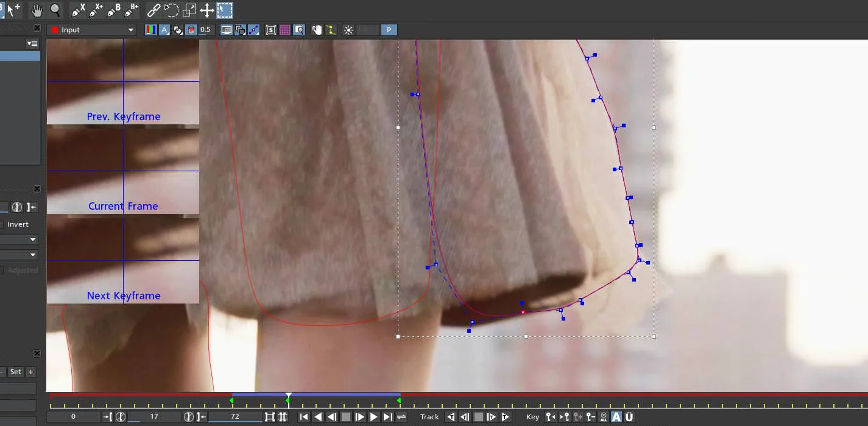868x426 pixels.
Task: Toggle RGB channels display button
Action: [x=150, y=30]
